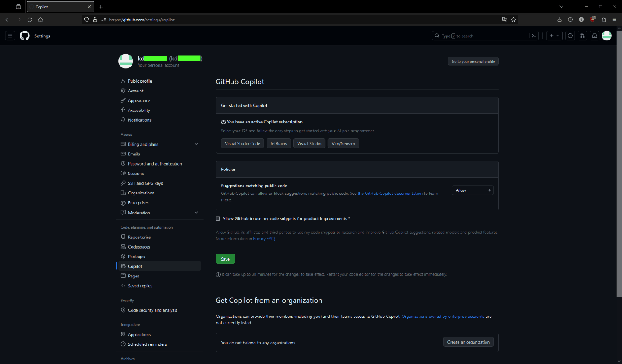Close the Copilot browser tab

[89, 7]
